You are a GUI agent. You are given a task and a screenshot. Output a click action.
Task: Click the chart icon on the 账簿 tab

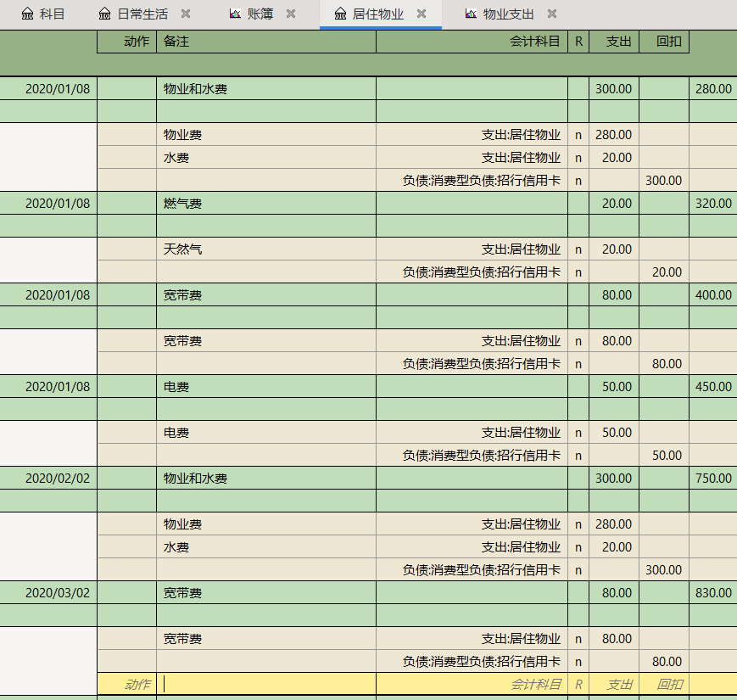[235, 14]
